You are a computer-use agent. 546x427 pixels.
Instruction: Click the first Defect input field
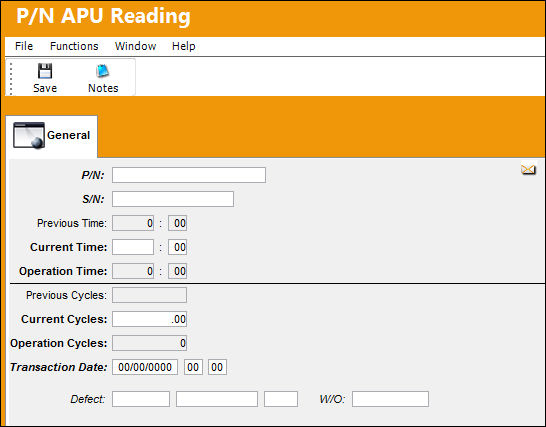[x=141, y=399]
